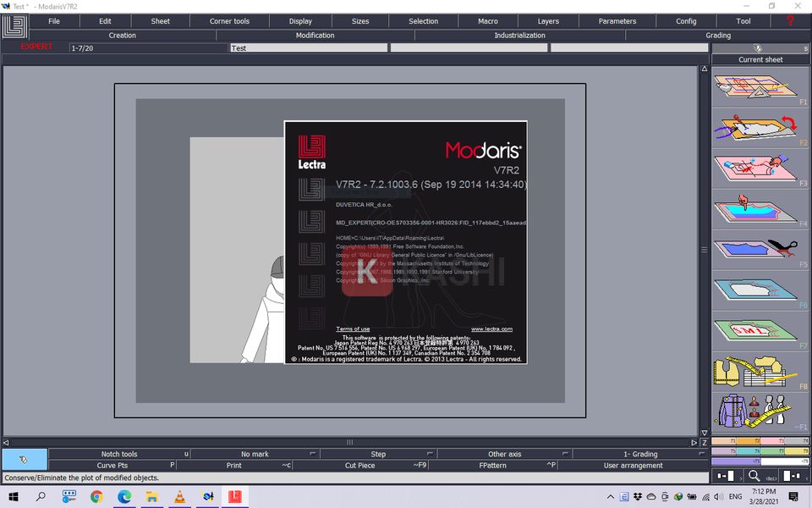Open the No mark dropdown
Screen dimensions: 812x508
(x=255, y=455)
